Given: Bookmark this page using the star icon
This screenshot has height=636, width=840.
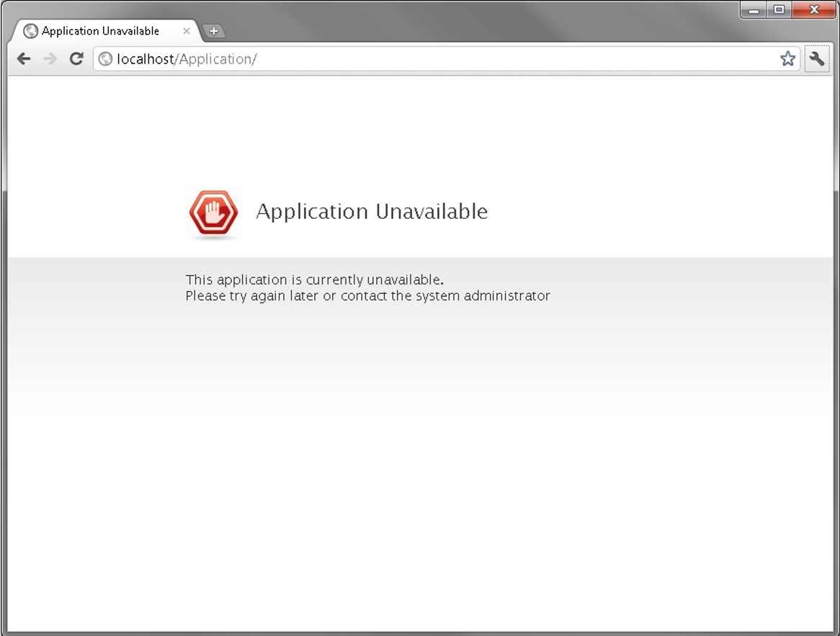Looking at the screenshot, I should [x=787, y=59].
